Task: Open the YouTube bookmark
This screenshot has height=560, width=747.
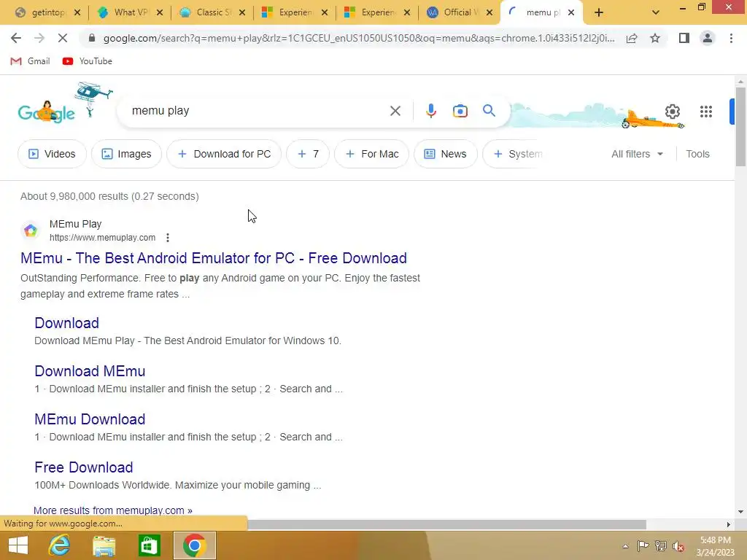Action: 88,61
